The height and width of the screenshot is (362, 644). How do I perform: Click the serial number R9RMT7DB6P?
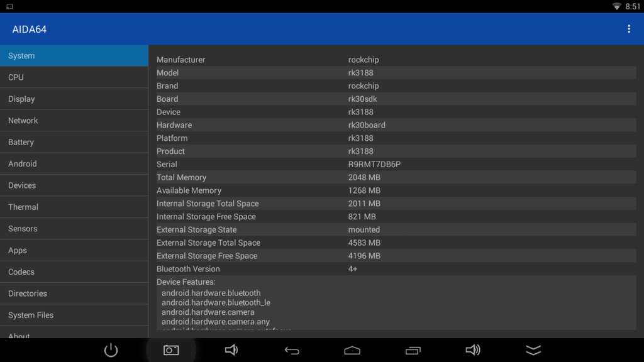tap(374, 164)
